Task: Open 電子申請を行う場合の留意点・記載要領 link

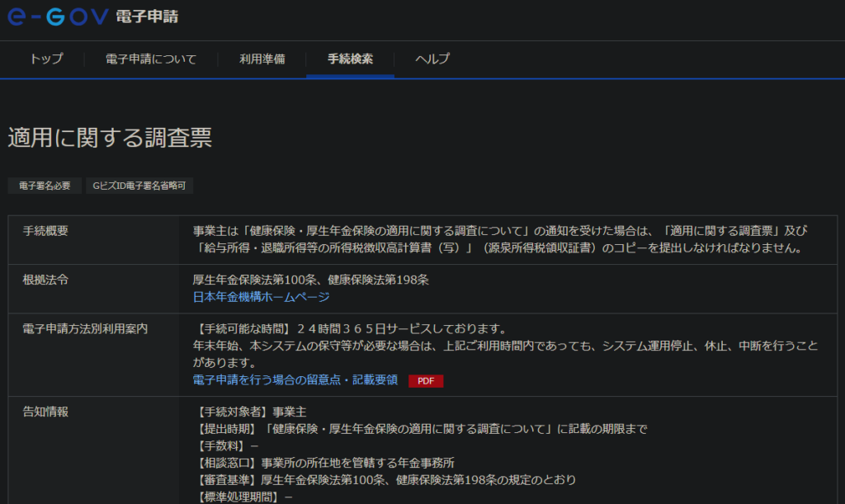Action: [295, 379]
